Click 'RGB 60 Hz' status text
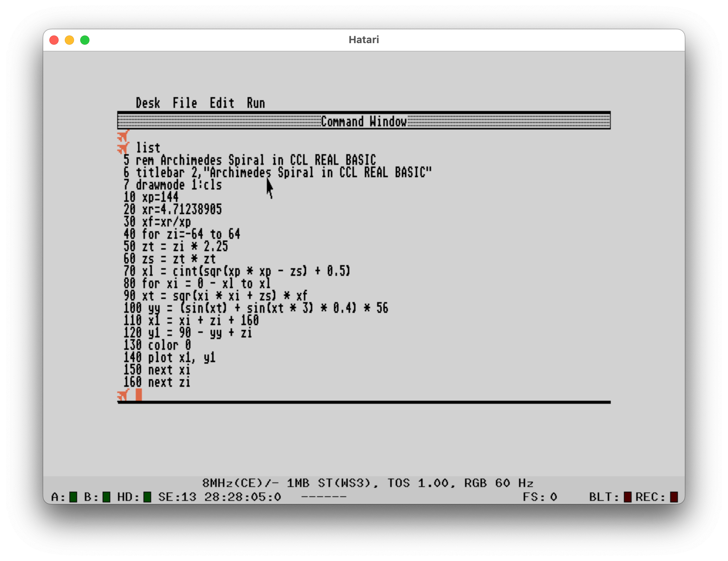 coord(499,483)
